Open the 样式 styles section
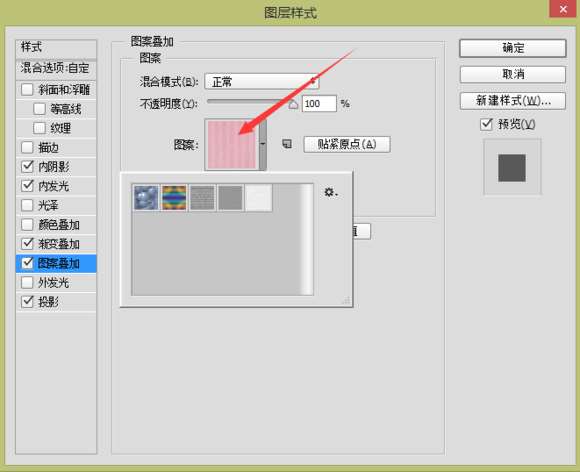This screenshot has width=580, height=472. tap(56, 48)
